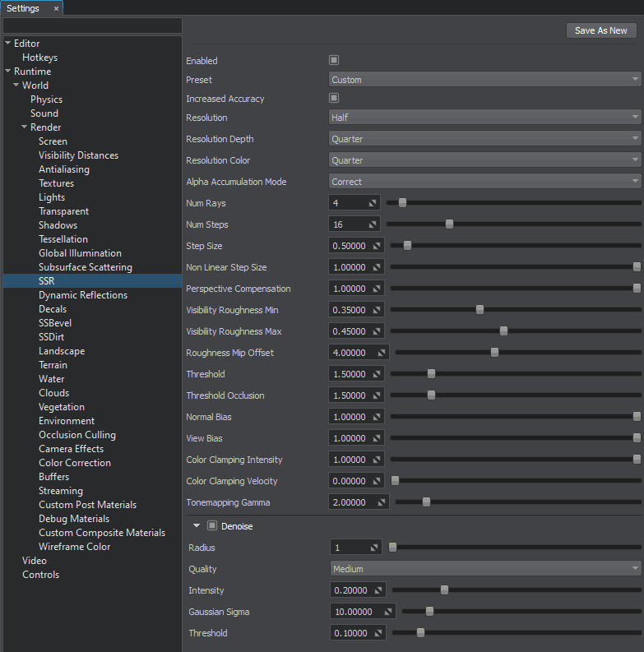Open Camera Effects settings

(71, 449)
